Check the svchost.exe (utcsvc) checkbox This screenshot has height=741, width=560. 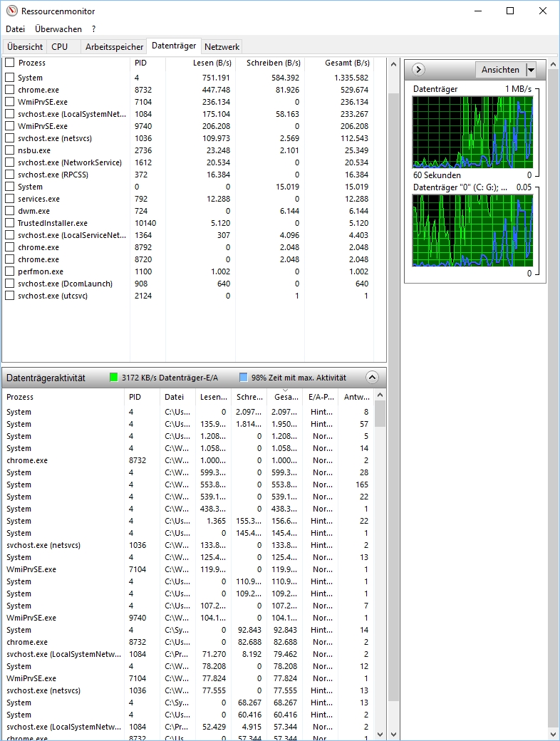[9, 296]
